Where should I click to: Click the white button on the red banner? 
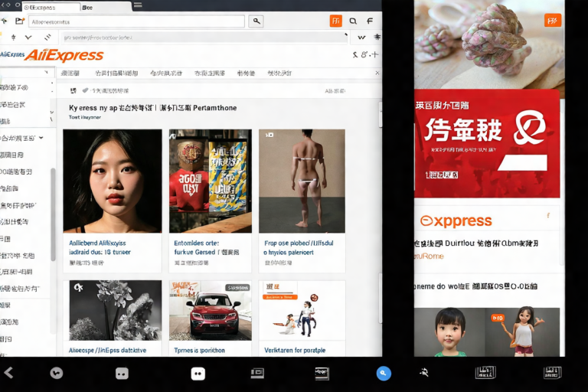tap(523, 163)
